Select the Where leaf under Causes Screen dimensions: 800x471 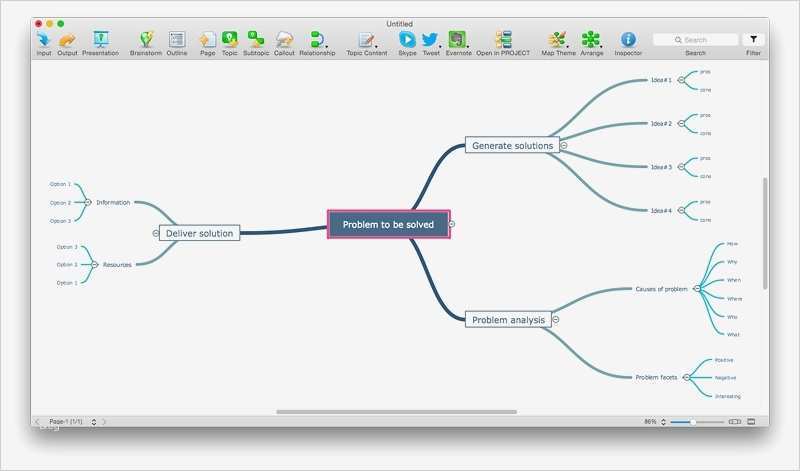pos(735,299)
